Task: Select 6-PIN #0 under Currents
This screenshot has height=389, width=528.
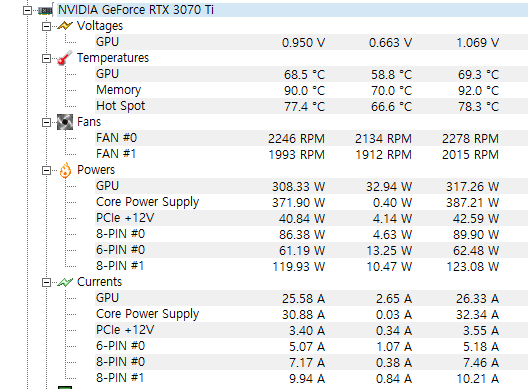Action: 121,346
